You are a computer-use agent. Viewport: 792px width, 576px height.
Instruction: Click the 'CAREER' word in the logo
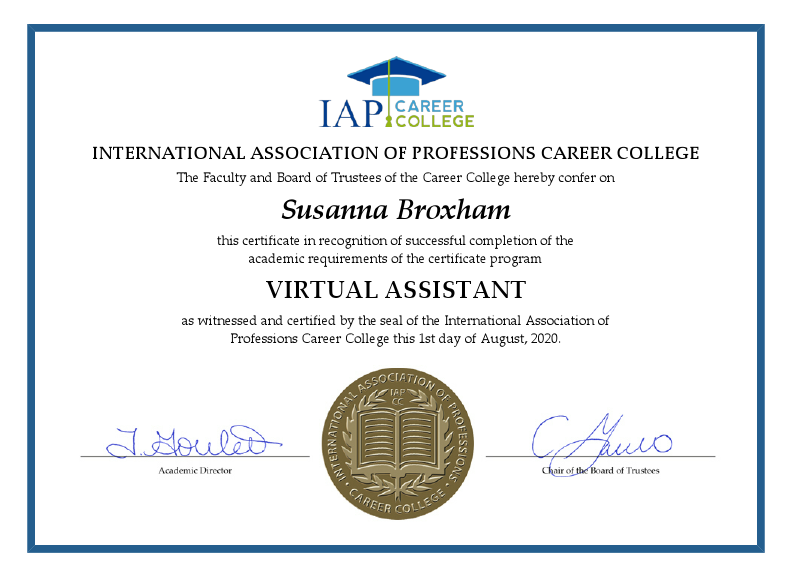click(x=429, y=106)
